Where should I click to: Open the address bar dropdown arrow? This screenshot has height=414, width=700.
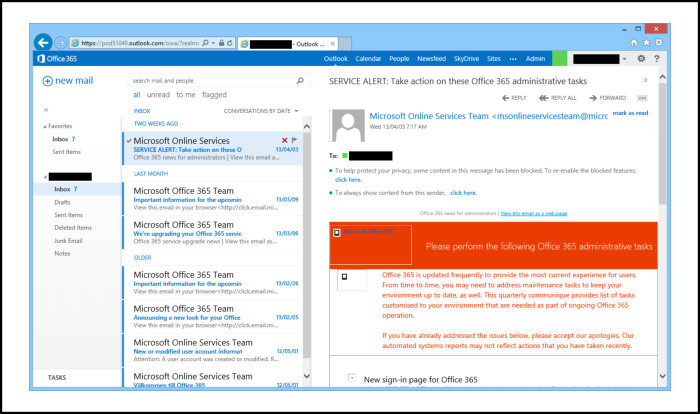tap(213, 43)
